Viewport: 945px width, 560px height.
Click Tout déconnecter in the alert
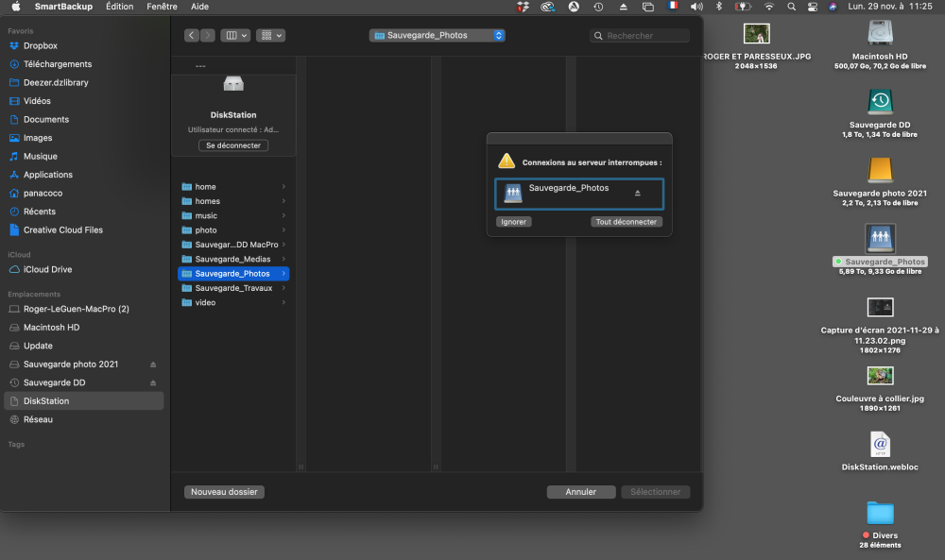pos(627,222)
